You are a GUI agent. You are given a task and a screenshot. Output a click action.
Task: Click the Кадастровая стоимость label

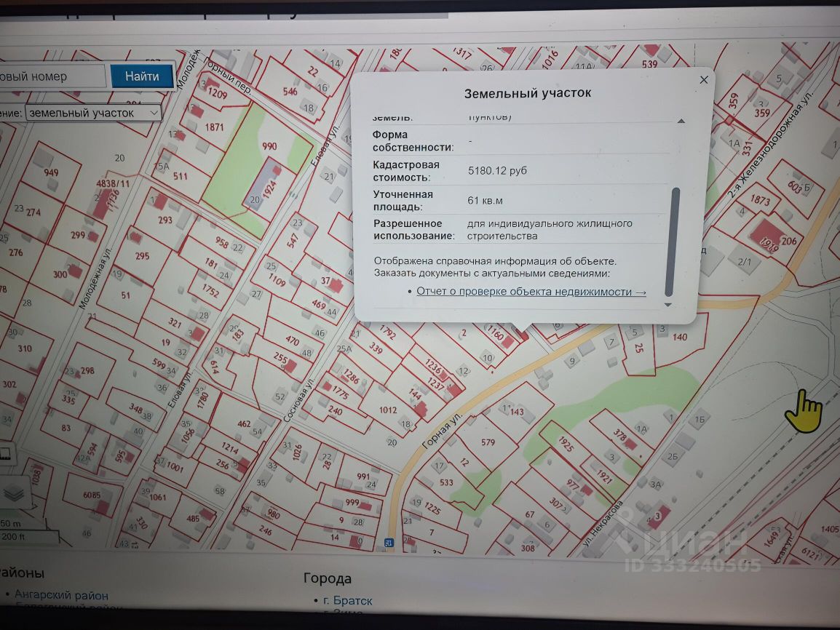point(406,171)
